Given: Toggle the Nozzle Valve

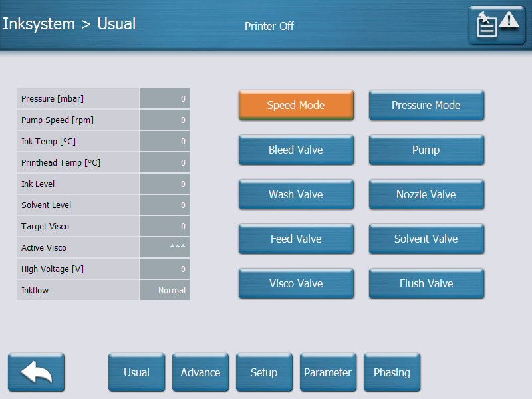Looking at the screenshot, I should tap(426, 194).
